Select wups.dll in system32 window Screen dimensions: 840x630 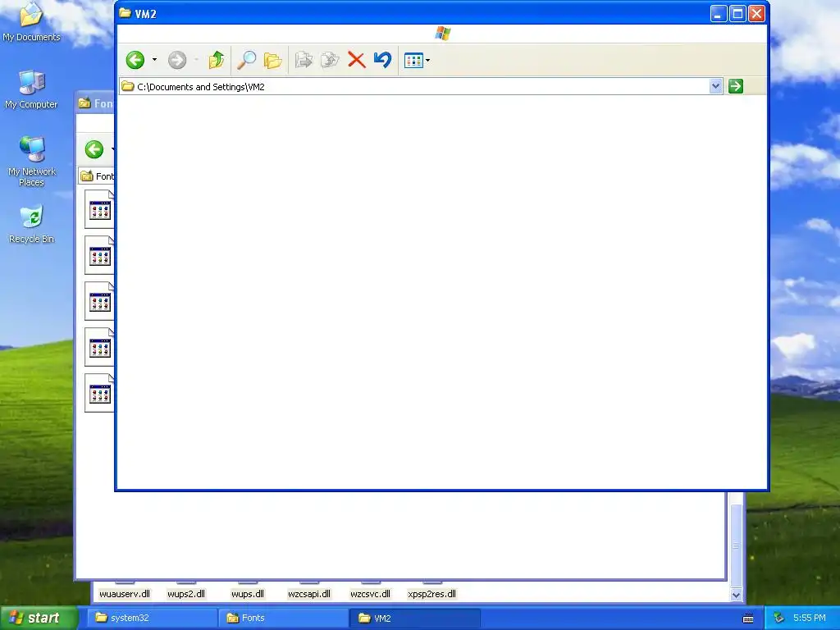[x=248, y=594]
